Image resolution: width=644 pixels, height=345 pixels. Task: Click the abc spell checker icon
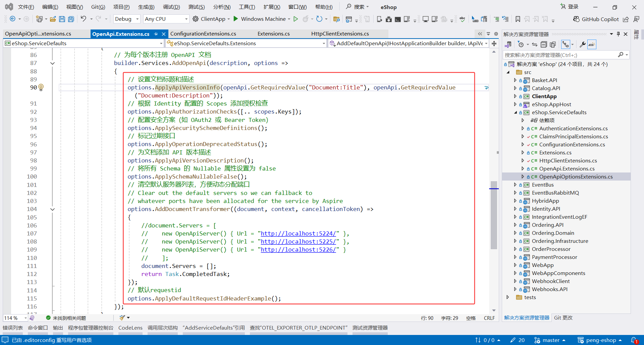[x=463, y=19]
